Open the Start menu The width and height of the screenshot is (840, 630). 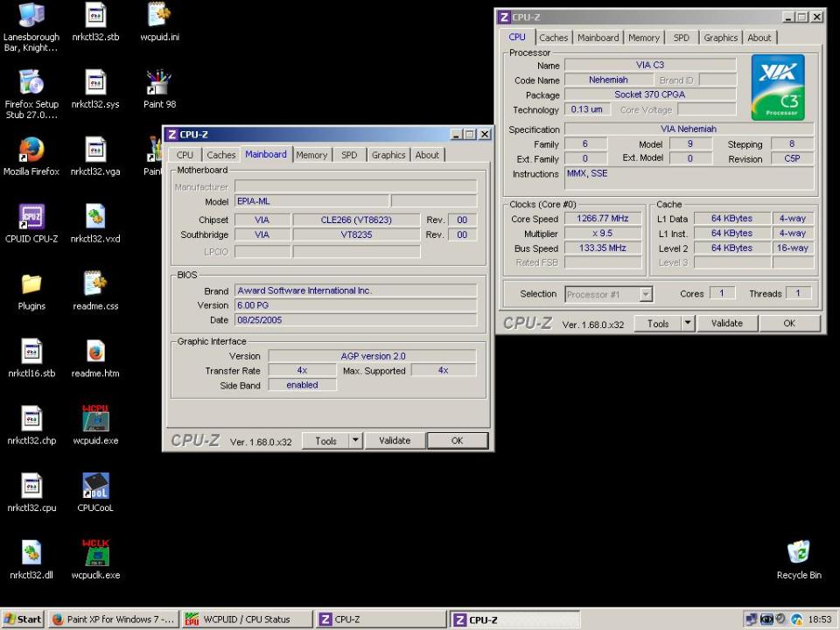(x=23, y=619)
